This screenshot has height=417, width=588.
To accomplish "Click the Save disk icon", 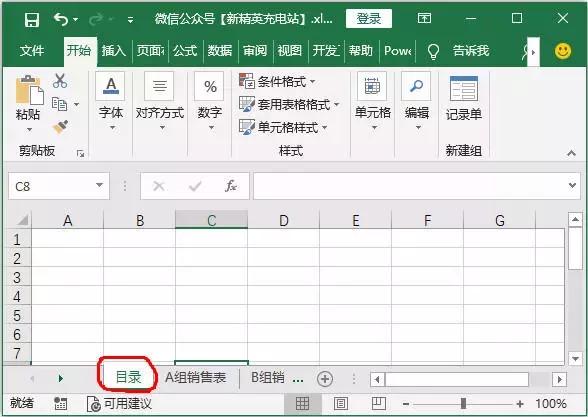I will 32,19.
